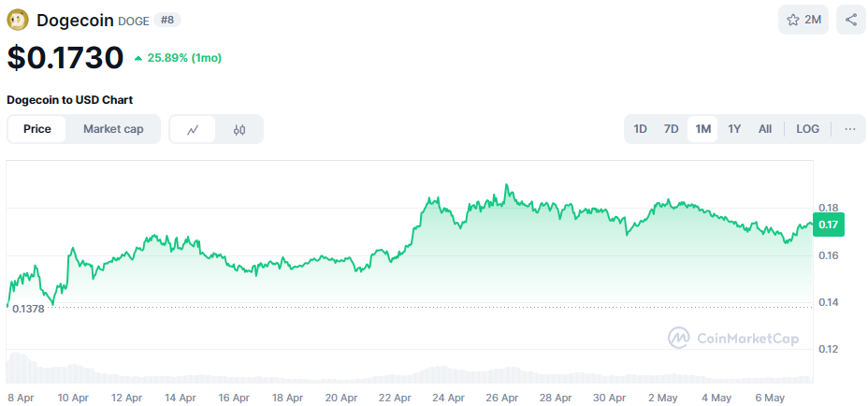Switch to candlestick chart icon
The image size is (868, 406).
pyautogui.click(x=239, y=129)
